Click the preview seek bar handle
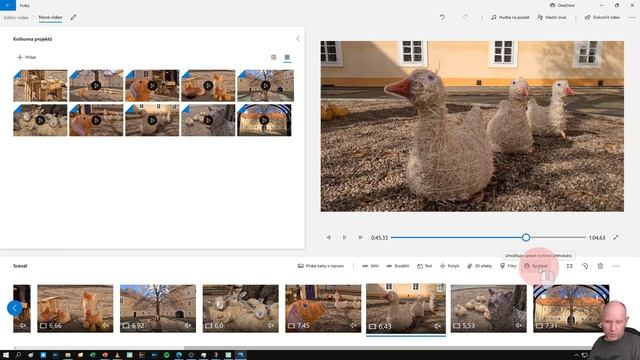 [x=526, y=237]
